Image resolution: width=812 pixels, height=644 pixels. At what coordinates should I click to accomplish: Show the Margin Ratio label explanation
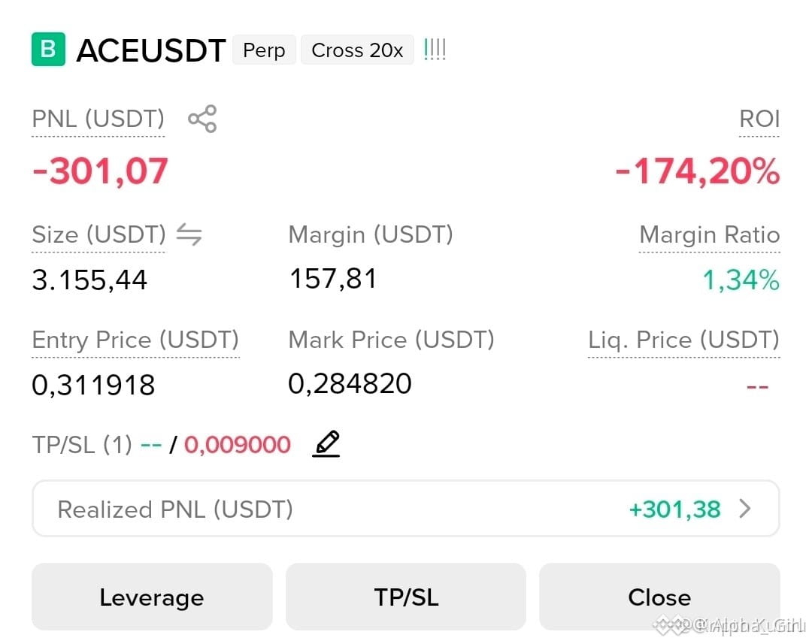tap(710, 235)
